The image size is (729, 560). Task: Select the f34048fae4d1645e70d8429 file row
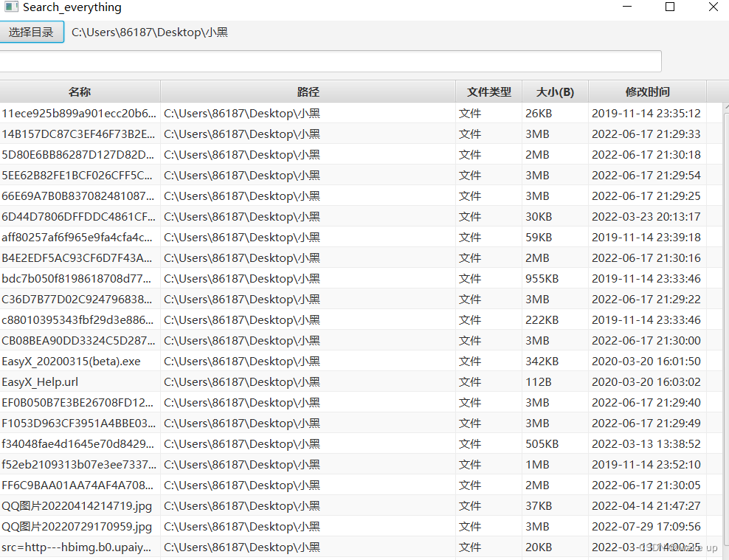pyautogui.click(x=77, y=443)
